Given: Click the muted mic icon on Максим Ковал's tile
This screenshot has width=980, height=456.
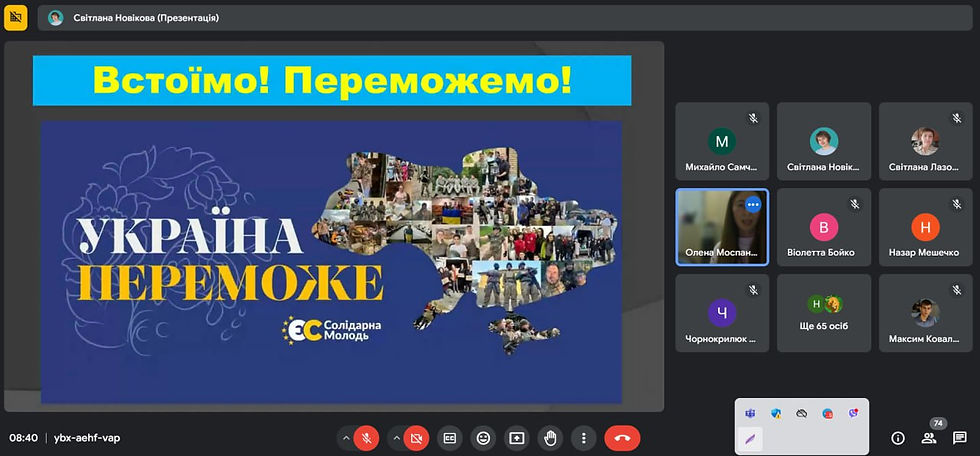Looking at the screenshot, I should tap(957, 290).
